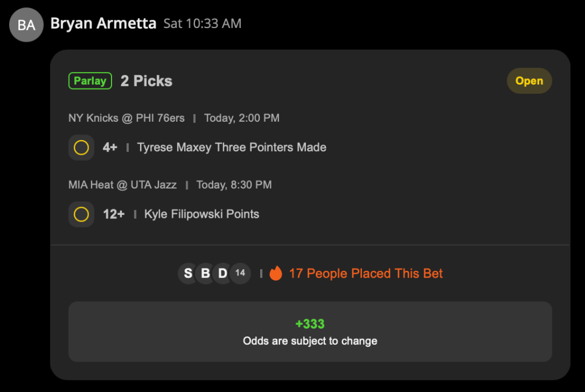Screen dimensions: 585x392
Task: Click the Sat 10:33 AM timestamp
Action: pos(202,23)
